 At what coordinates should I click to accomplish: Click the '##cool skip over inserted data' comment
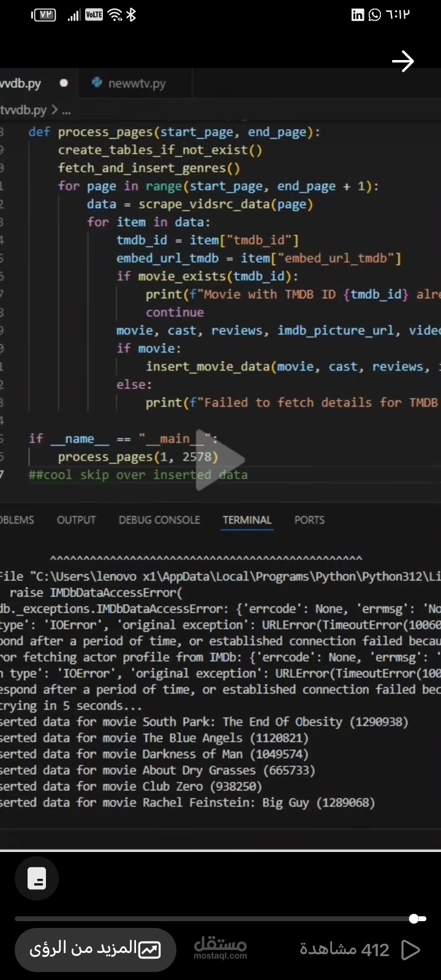tap(138, 475)
